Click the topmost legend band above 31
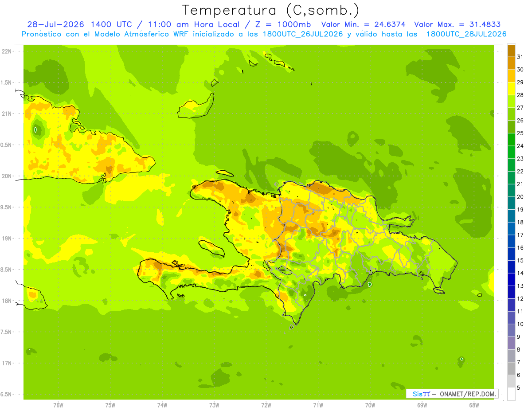Viewport: 532px width, 411px height. (511, 50)
